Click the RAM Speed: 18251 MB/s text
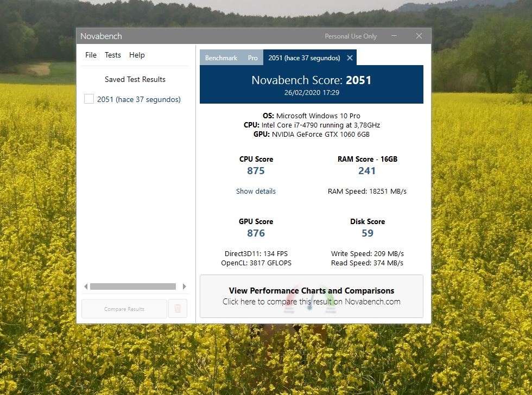532x395 pixels. [x=367, y=191]
